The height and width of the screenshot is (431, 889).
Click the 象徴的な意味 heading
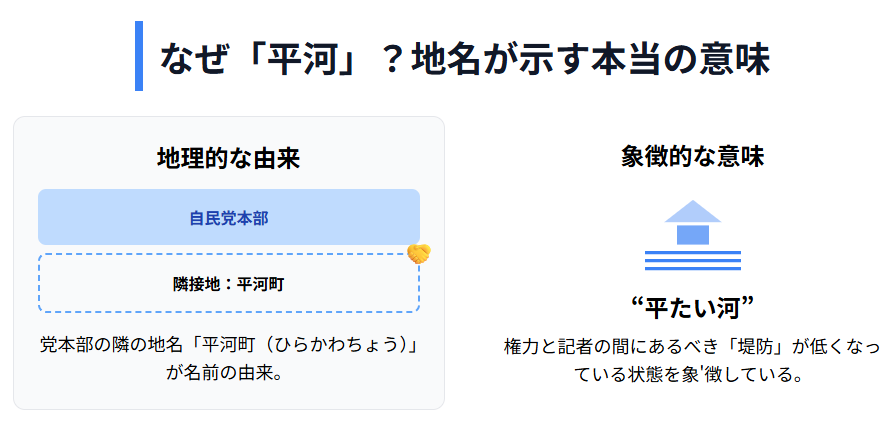[693, 157]
